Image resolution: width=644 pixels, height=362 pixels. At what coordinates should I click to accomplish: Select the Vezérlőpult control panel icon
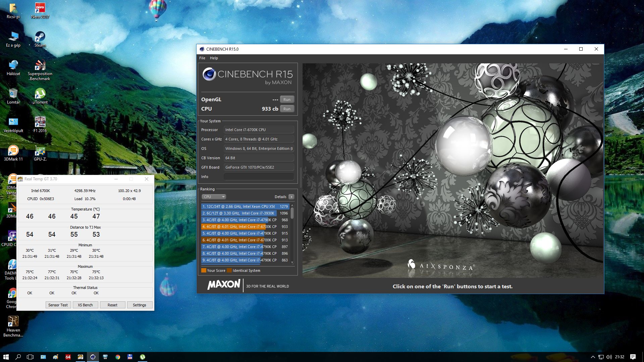tap(13, 124)
